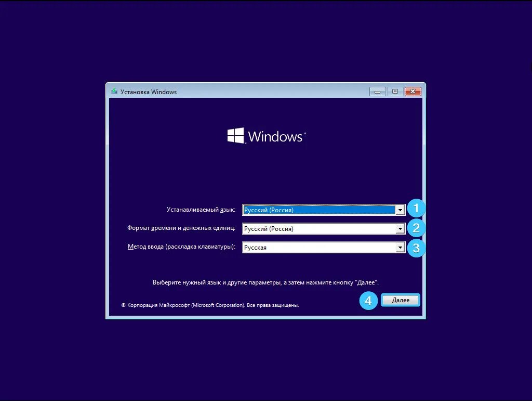Viewport: 532px width, 401px height.
Task: Maximize the Установка Windows window
Action: (395, 92)
